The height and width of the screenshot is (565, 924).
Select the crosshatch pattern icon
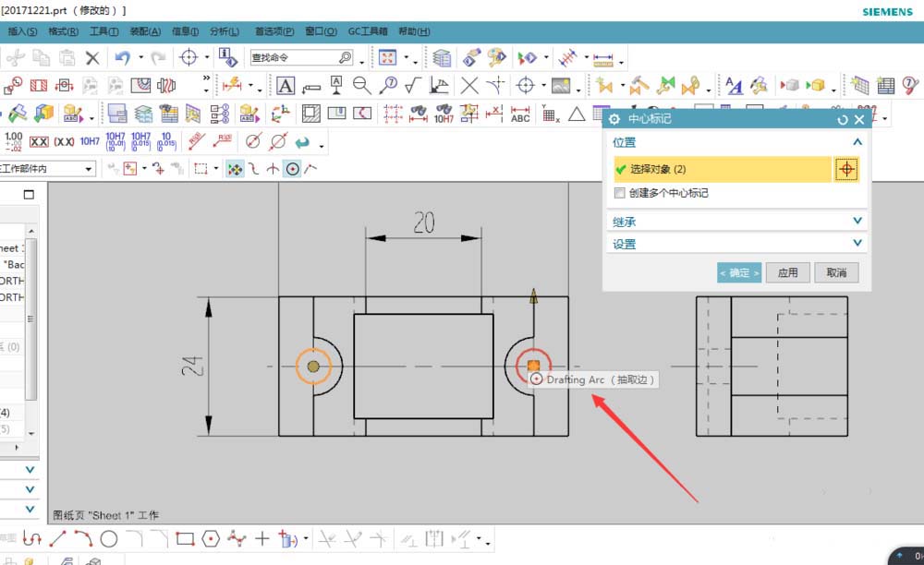(x=310, y=113)
